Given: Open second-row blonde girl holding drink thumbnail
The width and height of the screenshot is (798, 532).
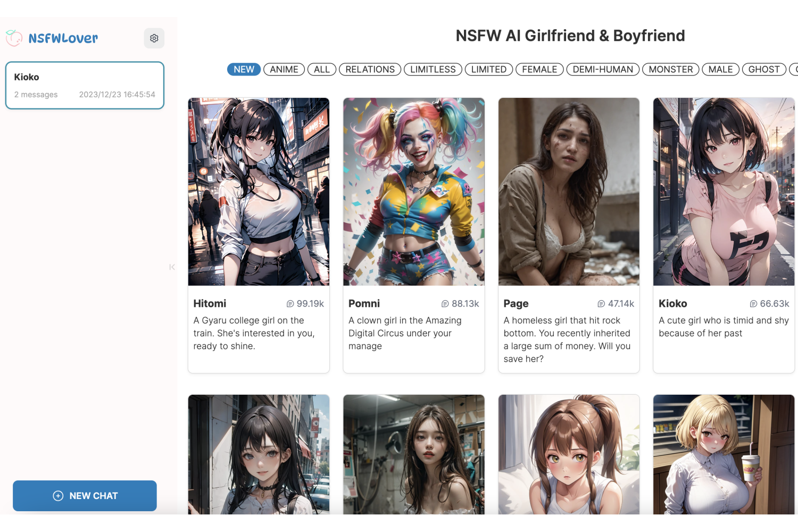Looking at the screenshot, I should pos(724,454).
